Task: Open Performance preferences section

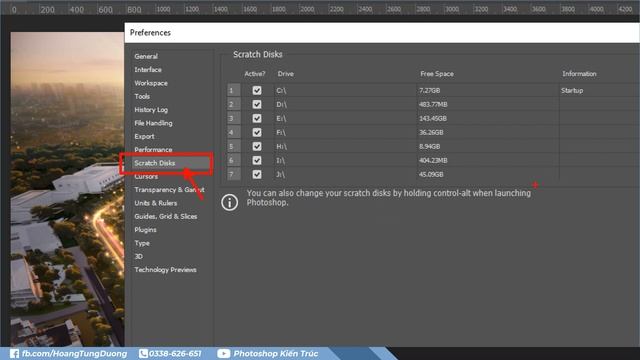Action: tap(153, 150)
